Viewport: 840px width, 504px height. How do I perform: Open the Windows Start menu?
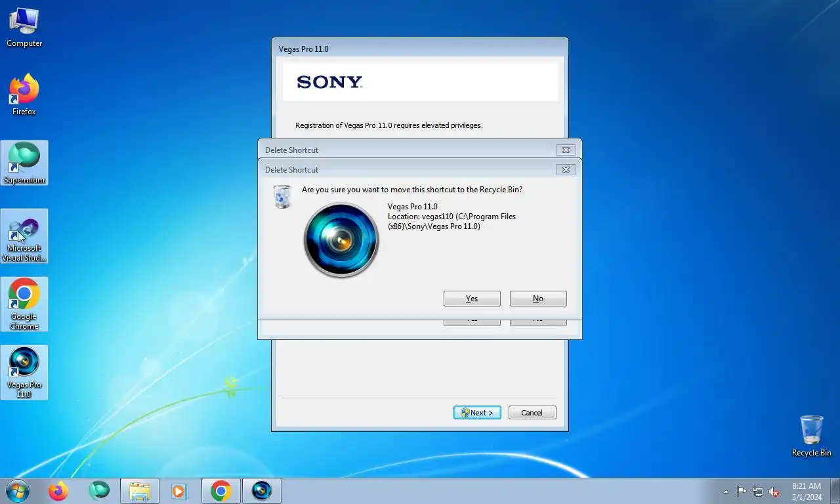pyautogui.click(x=17, y=491)
